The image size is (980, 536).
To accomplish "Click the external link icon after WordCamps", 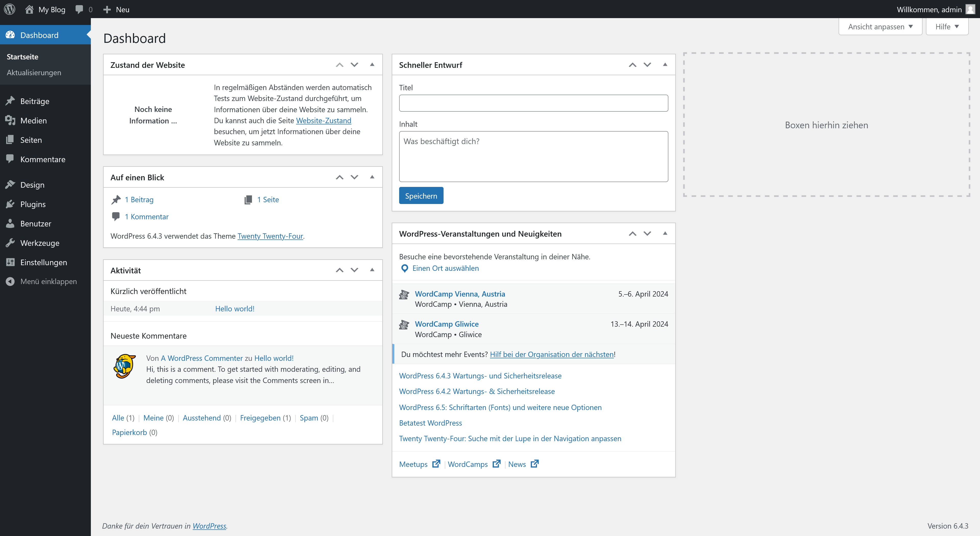I will click(496, 463).
